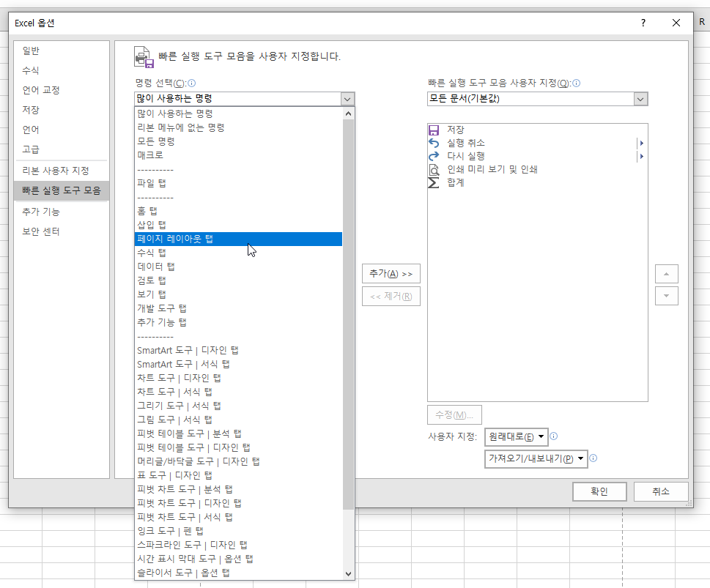This screenshot has height=588, width=710.
Task: Choose 데이터 탭 from the list
Action: (238, 267)
